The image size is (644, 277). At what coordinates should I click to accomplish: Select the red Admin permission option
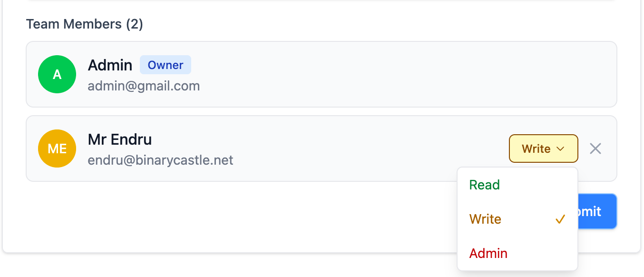point(488,253)
